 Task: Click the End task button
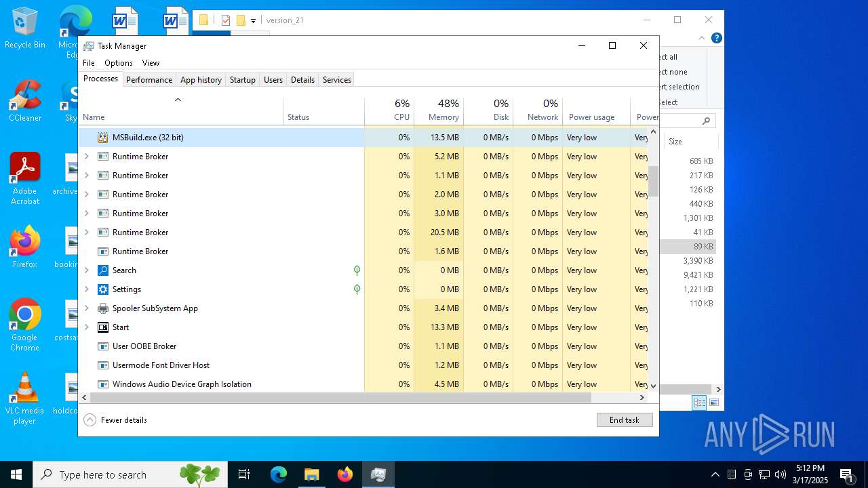(x=625, y=420)
